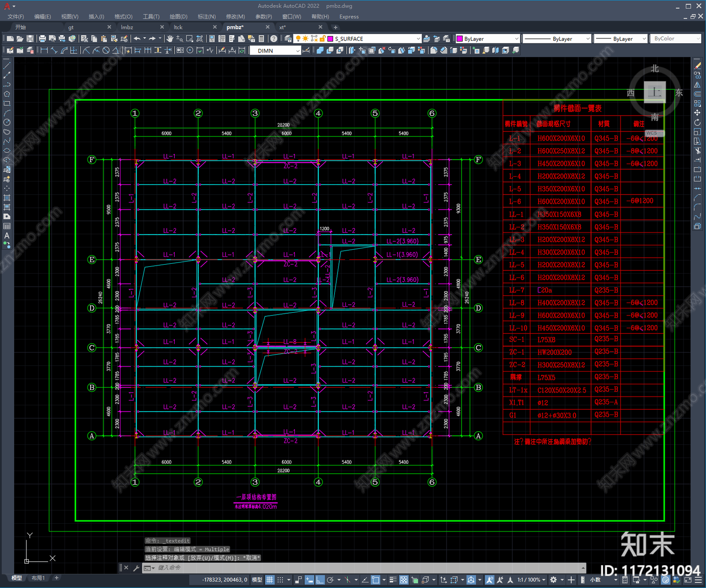The width and height of the screenshot is (706, 588).
Task: Toggle polar tracking in status bar
Action: [330, 580]
